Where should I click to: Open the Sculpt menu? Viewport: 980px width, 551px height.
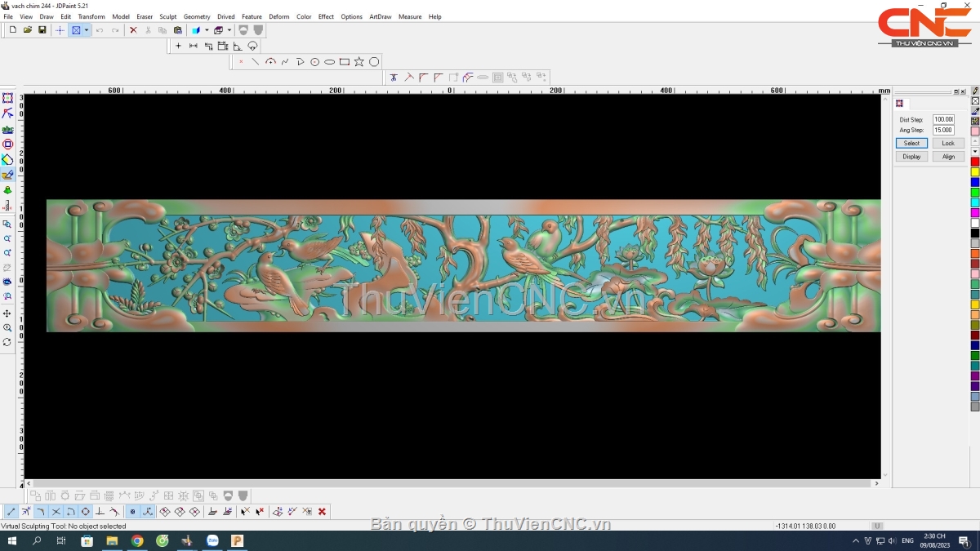[168, 16]
